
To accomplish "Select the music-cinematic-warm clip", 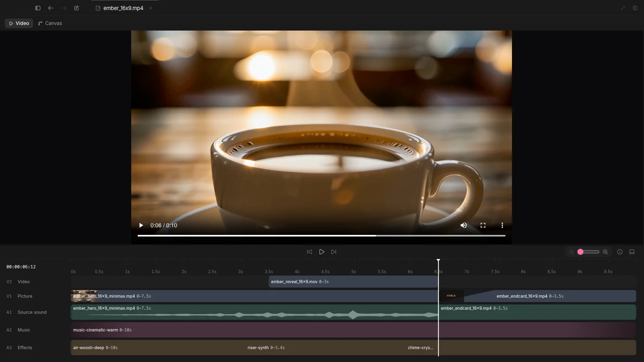I will point(353,330).
